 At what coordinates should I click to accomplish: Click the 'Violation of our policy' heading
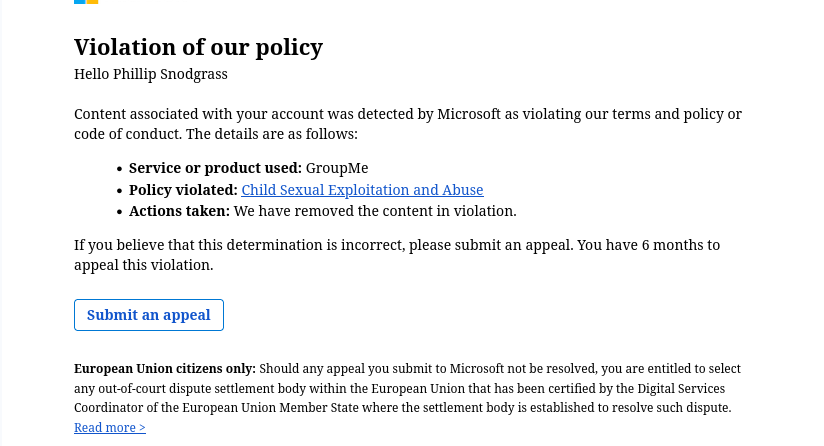click(198, 47)
